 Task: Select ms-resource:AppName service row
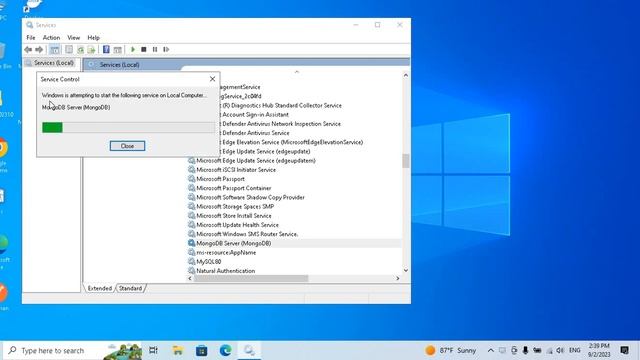tap(226, 252)
